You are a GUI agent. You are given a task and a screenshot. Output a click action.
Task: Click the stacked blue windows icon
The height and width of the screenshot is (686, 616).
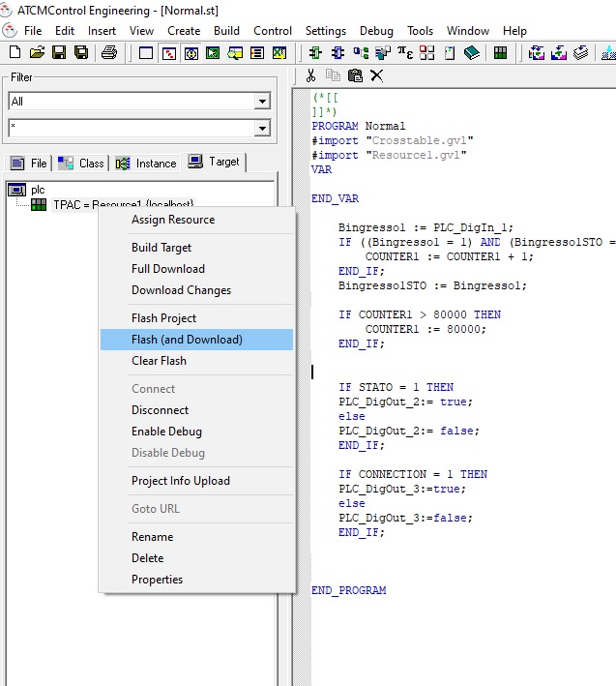tap(383, 53)
